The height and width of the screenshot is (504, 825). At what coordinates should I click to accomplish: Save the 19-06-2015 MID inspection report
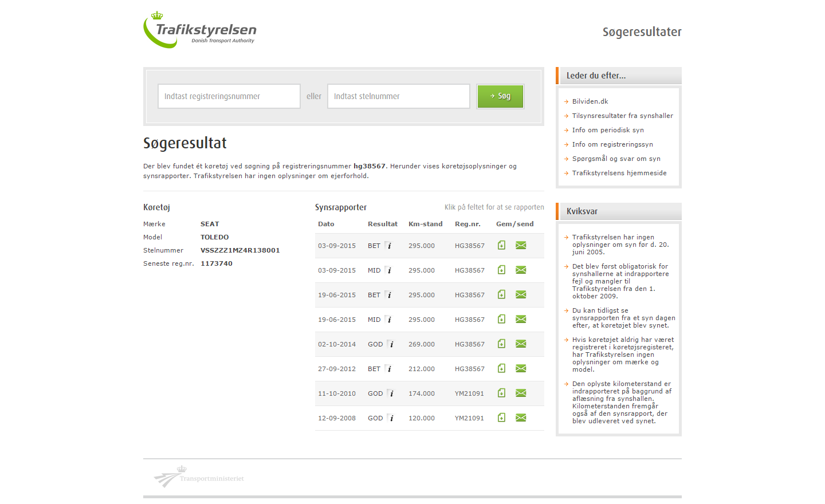pos(501,319)
